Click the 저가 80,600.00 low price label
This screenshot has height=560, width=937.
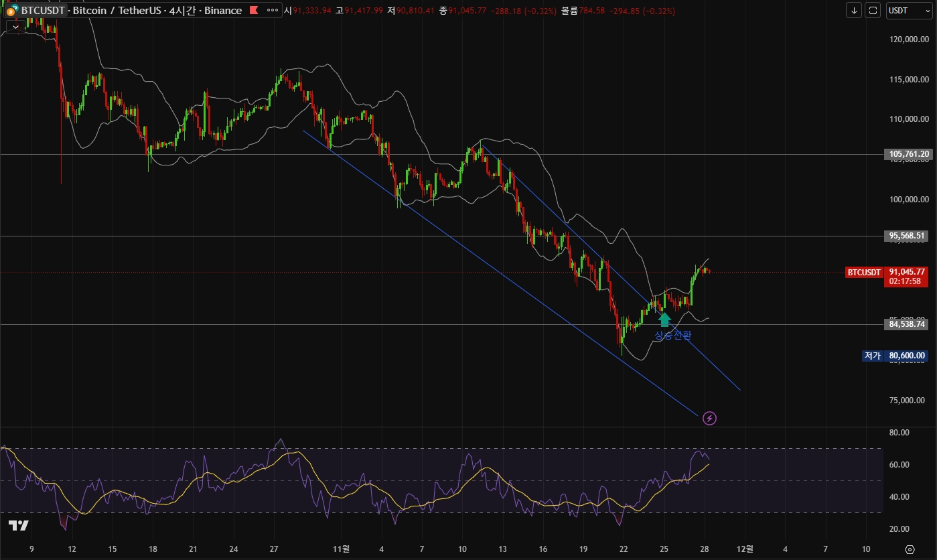895,356
